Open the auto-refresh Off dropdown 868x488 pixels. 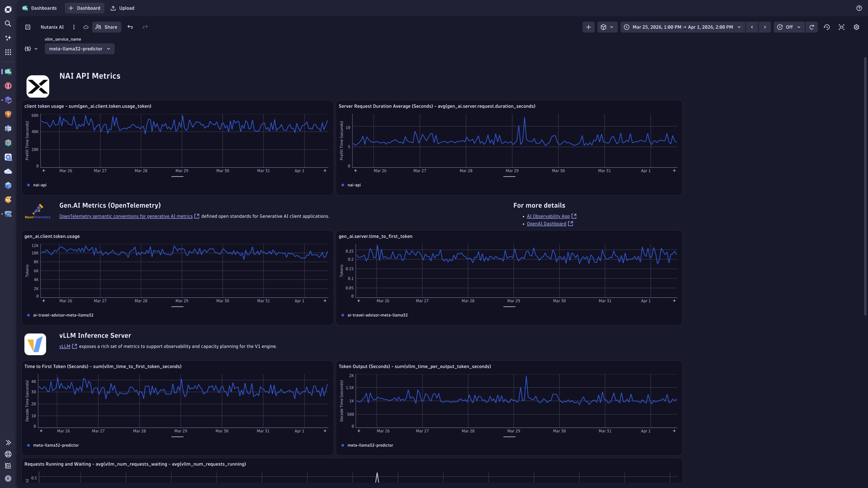coord(789,27)
